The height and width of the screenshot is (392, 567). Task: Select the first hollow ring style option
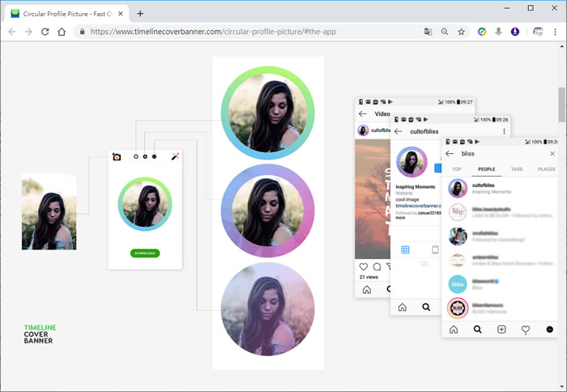coord(136,156)
